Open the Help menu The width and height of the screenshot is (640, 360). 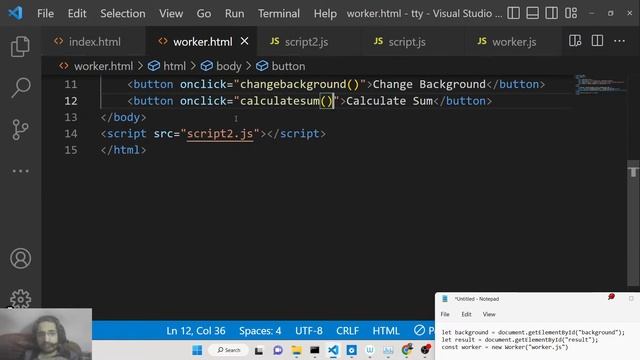pos(325,13)
